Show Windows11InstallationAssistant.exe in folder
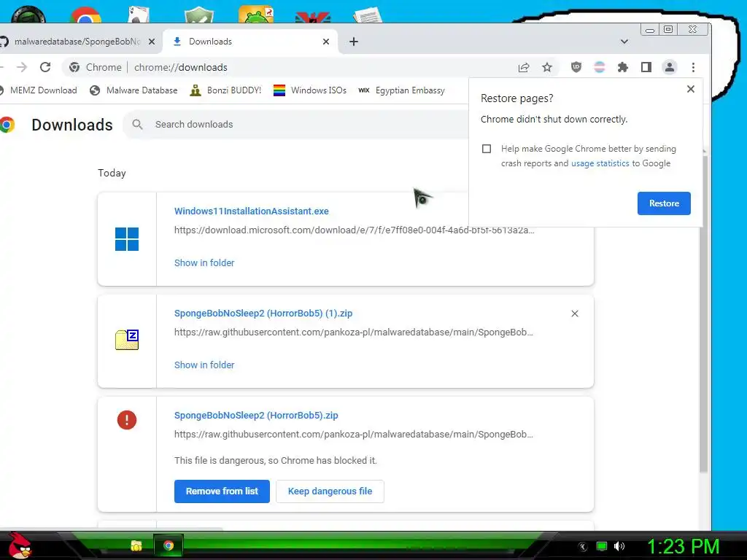The image size is (747, 560). [204, 262]
